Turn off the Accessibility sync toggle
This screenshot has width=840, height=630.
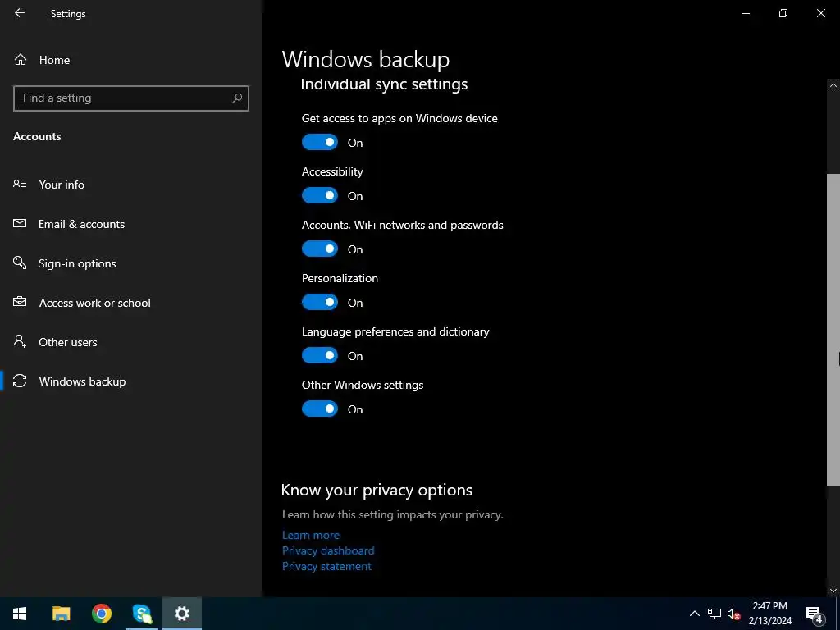tap(320, 195)
